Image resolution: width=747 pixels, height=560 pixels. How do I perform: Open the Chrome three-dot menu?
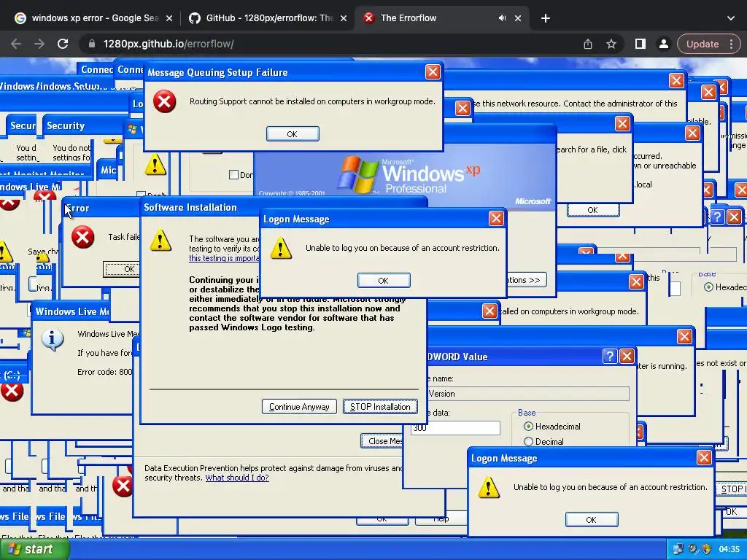(732, 44)
